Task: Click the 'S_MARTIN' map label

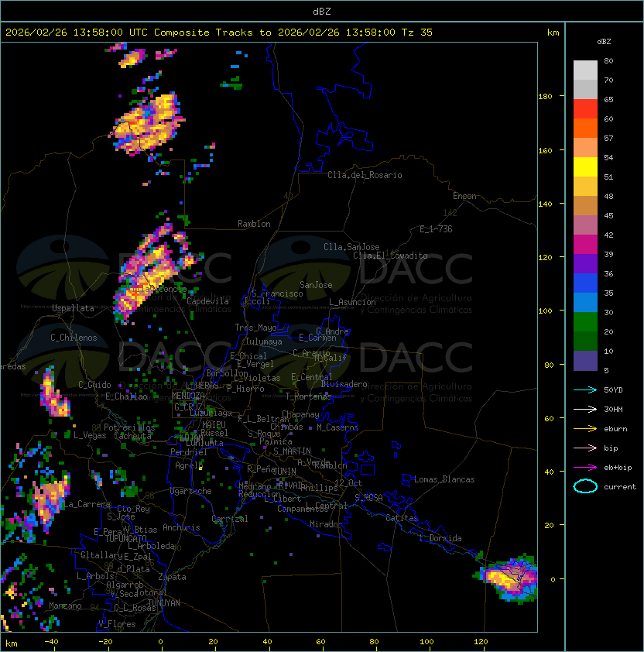Action: pyautogui.click(x=292, y=451)
